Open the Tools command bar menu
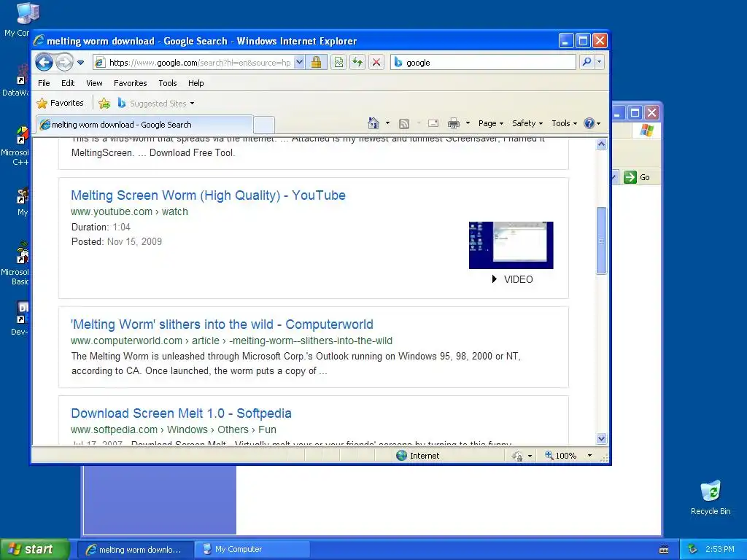 click(x=564, y=123)
